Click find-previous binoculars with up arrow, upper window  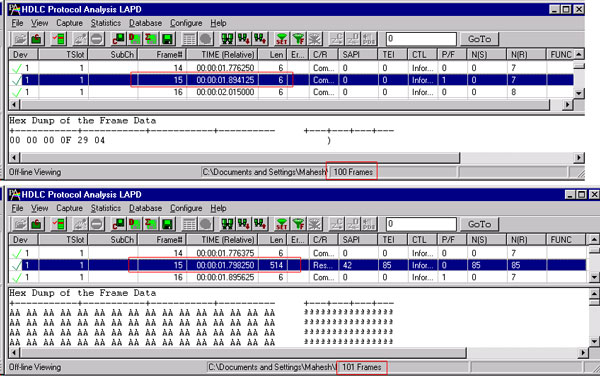(260, 39)
